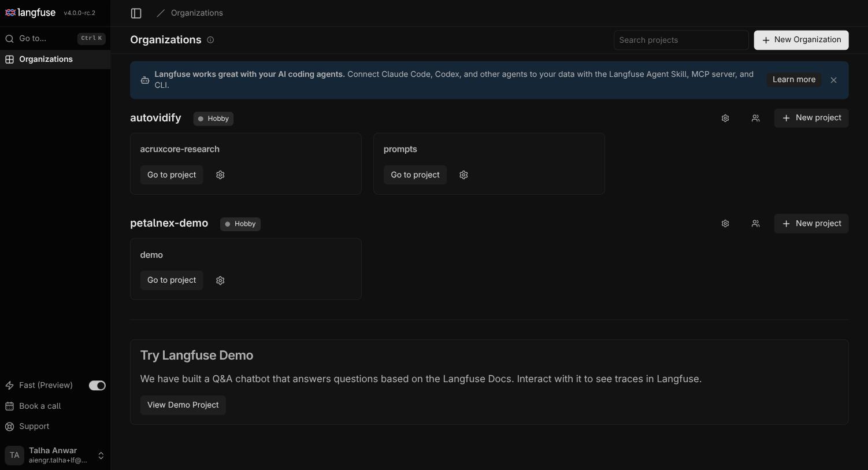Click the acruxcore-research project title
This screenshot has height=470, width=868.
click(180, 149)
